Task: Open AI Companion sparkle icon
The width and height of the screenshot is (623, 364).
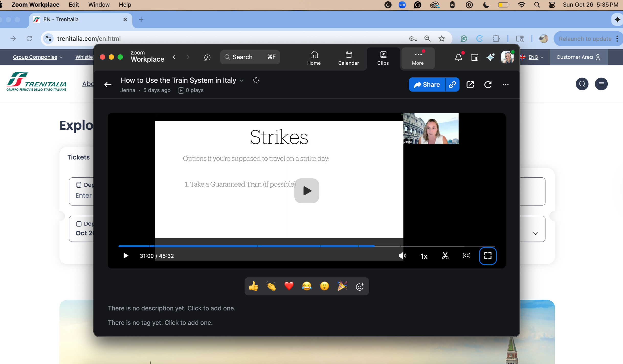Action: pos(490,57)
